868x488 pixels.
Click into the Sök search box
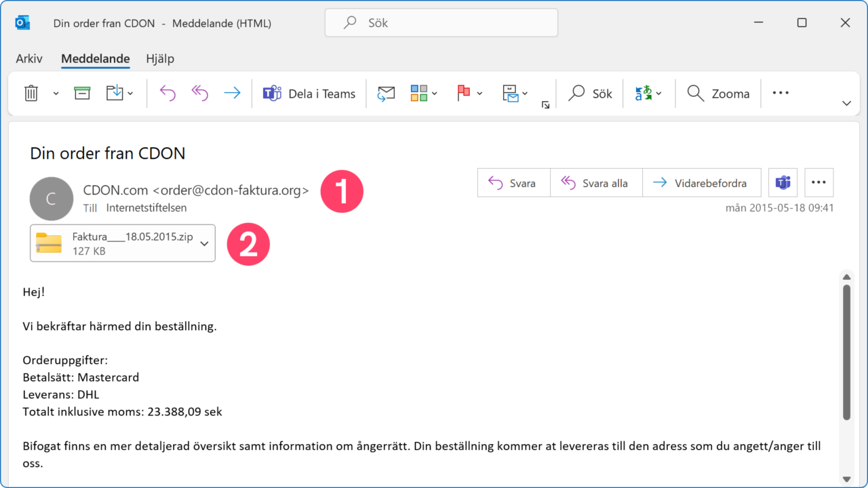tap(441, 23)
